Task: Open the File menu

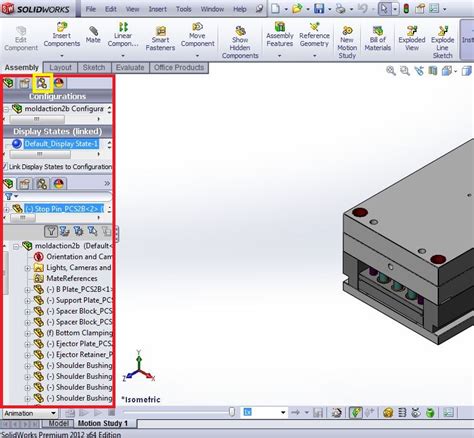Action: click(x=91, y=9)
